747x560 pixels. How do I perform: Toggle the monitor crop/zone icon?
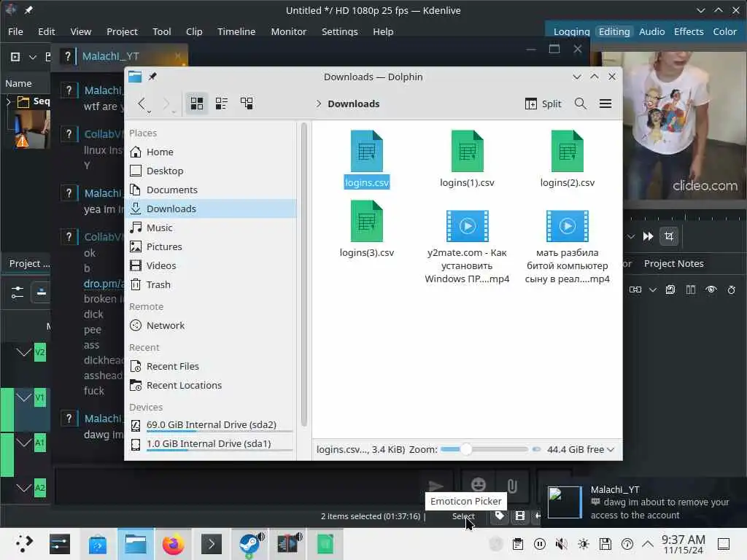tap(669, 236)
